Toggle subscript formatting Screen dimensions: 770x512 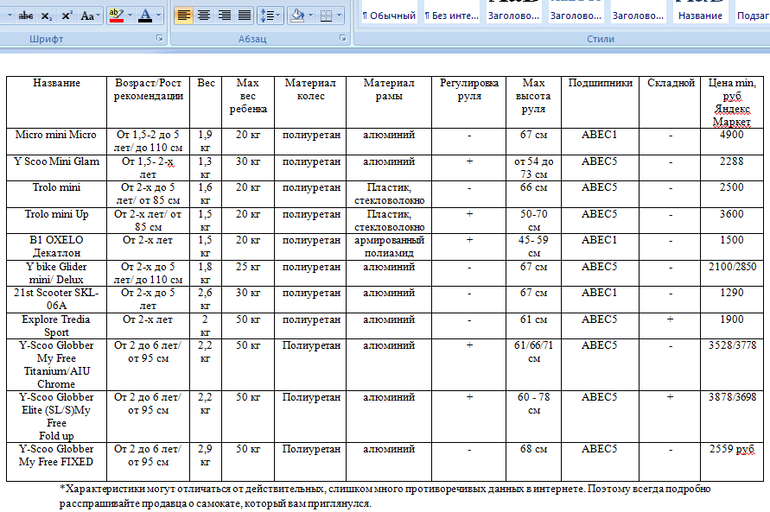[x=48, y=16]
